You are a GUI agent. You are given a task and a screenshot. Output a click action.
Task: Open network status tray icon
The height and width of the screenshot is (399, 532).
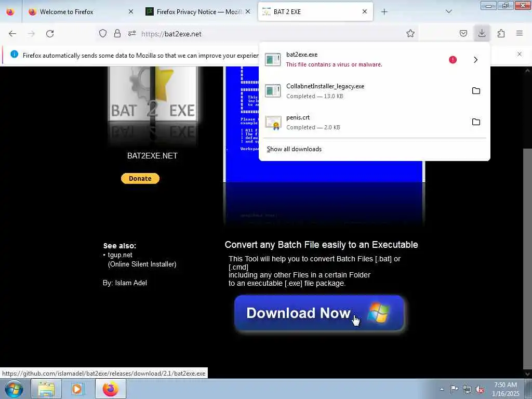pos(467,390)
